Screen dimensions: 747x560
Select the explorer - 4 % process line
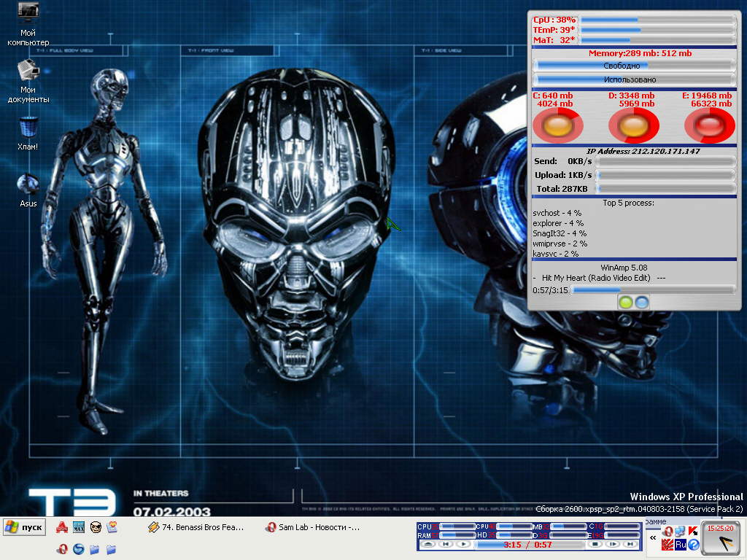coord(558,223)
